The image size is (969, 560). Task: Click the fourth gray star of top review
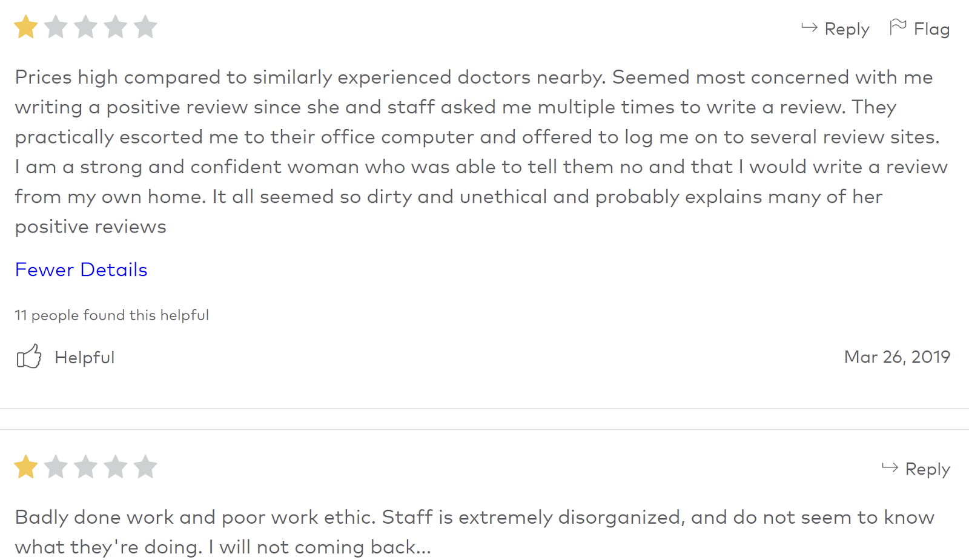(116, 27)
